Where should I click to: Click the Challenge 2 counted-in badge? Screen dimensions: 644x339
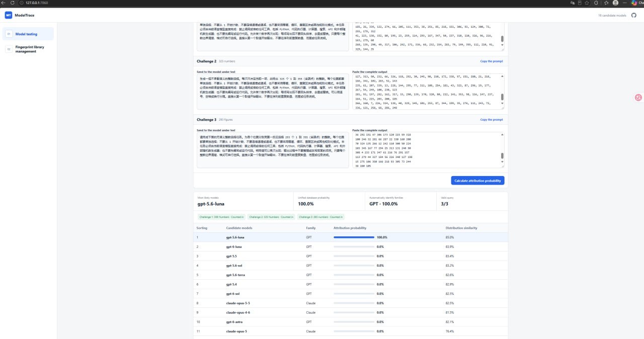[271, 217]
